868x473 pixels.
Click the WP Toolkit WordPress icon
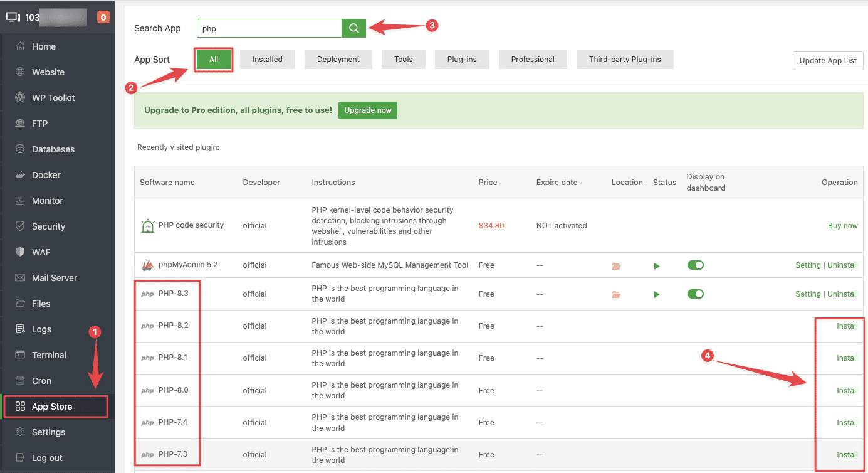(20, 98)
